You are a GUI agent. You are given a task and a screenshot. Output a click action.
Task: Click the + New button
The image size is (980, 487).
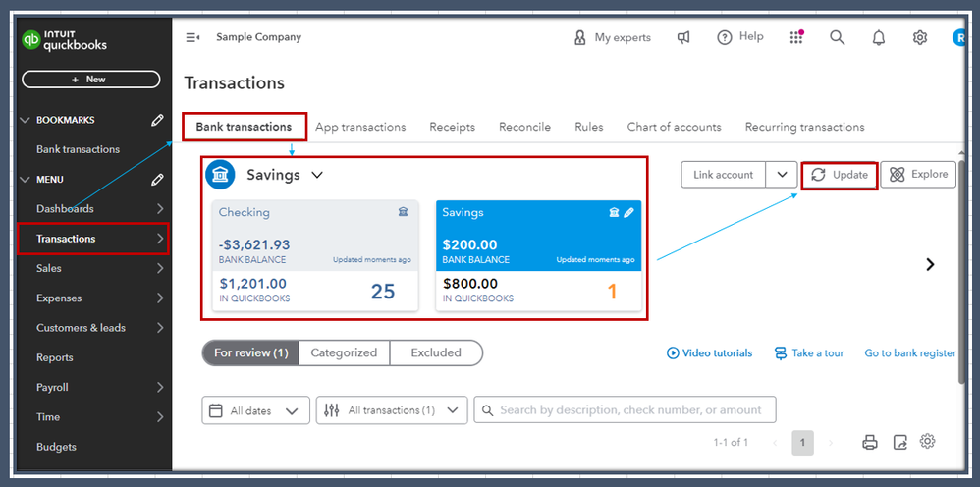(91, 80)
